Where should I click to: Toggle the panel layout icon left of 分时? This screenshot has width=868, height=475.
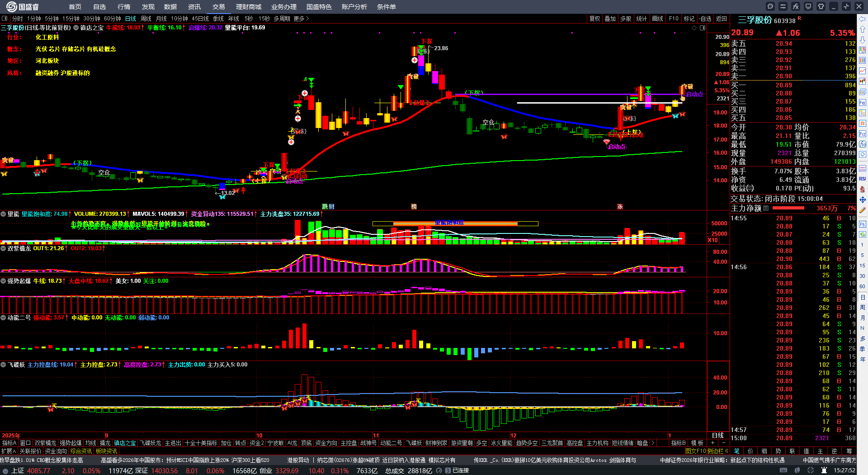5,19
